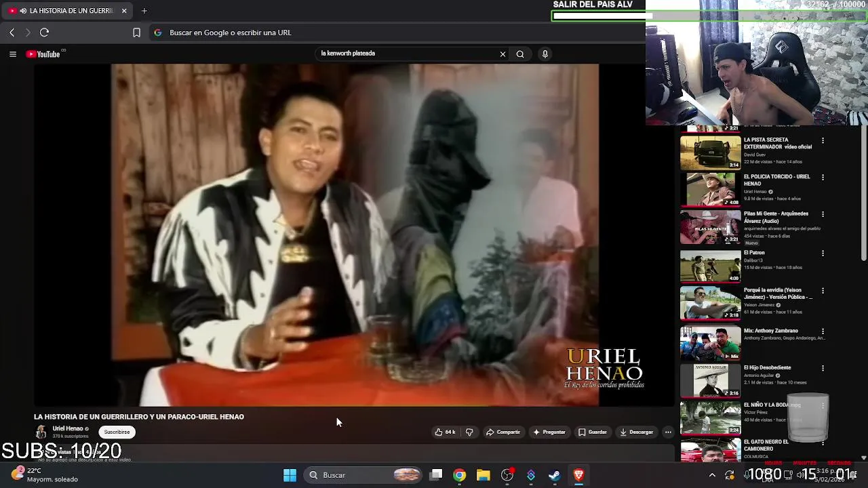This screenshot has width=868, height=488.
Task: Click the title EL GATO NEGRO EL CAMIONERO
Action: click(x=766, y=445)
